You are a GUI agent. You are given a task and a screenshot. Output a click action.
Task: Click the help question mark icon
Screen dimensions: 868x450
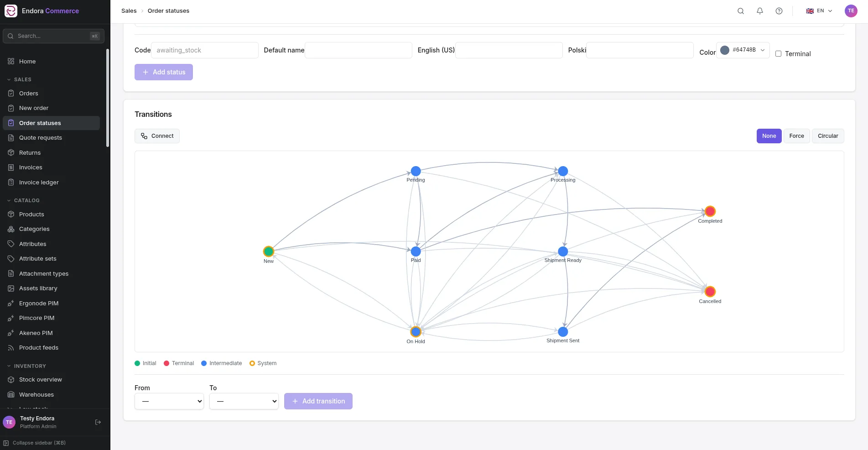[779, 11]
